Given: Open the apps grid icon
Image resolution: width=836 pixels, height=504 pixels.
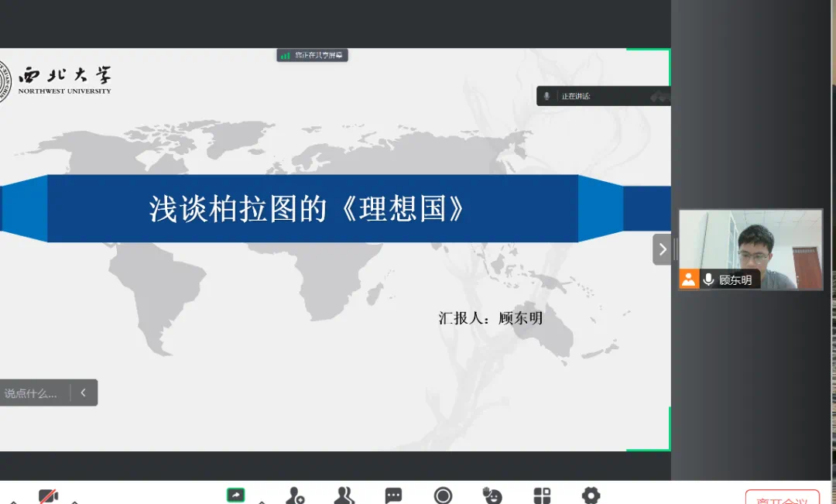Looking at the screenshot, I should [542, 495].
